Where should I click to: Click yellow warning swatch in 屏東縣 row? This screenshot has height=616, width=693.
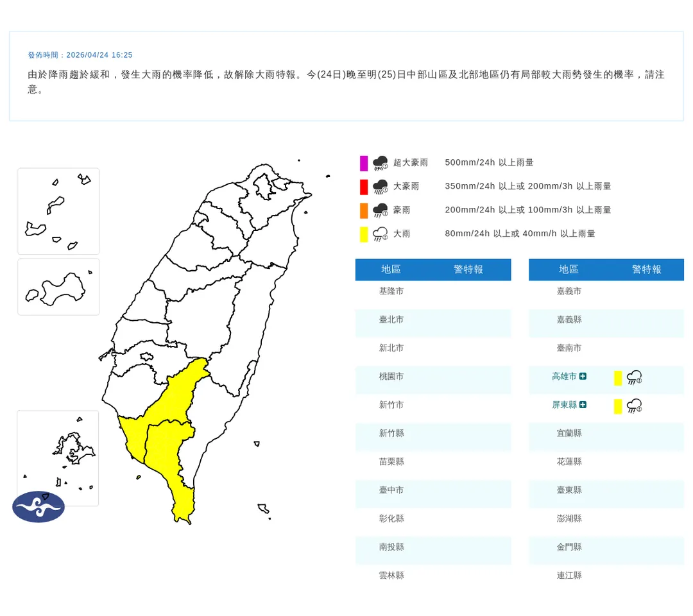(x=618, y=406)
